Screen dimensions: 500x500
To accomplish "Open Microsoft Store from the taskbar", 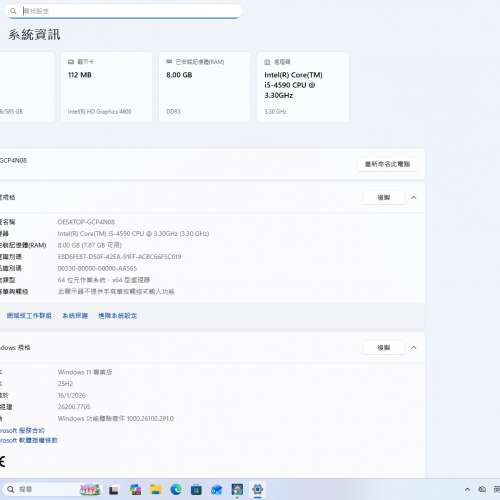I will pos(196,490).
